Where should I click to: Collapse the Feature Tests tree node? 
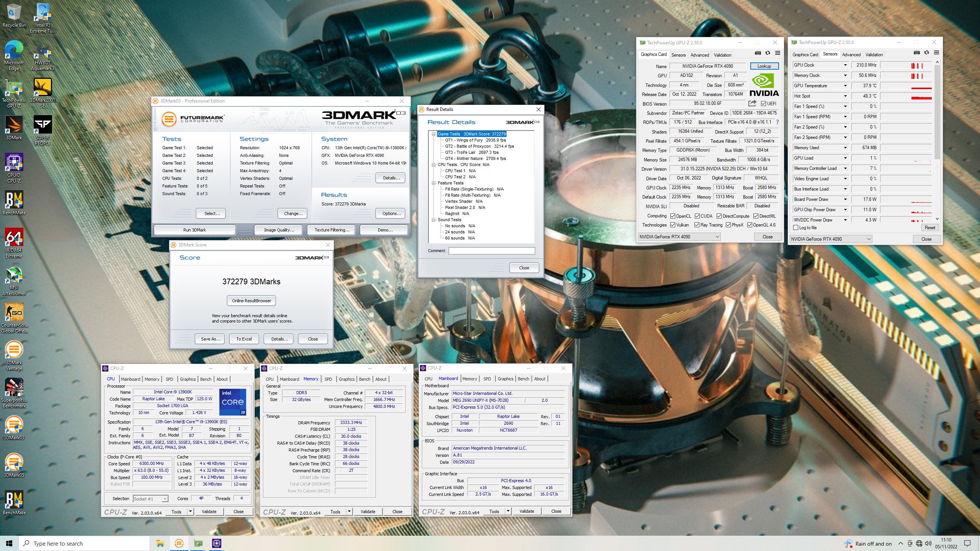(434, 183)
